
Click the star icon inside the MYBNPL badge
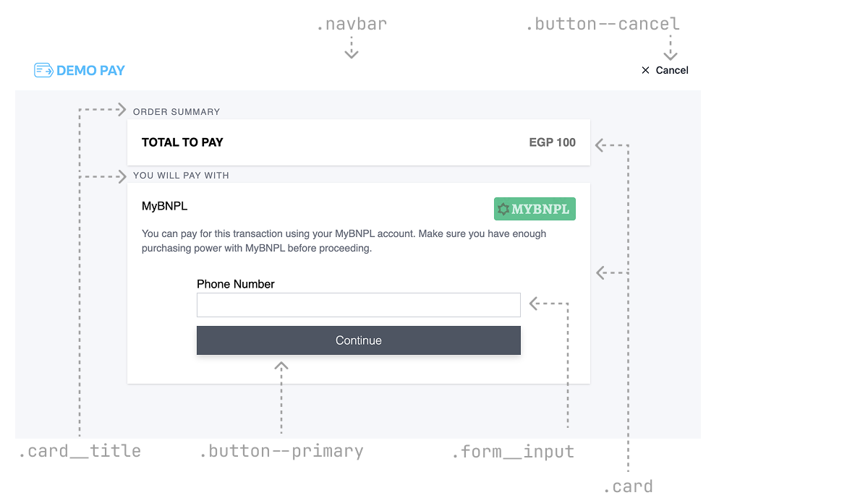(505, 209)
